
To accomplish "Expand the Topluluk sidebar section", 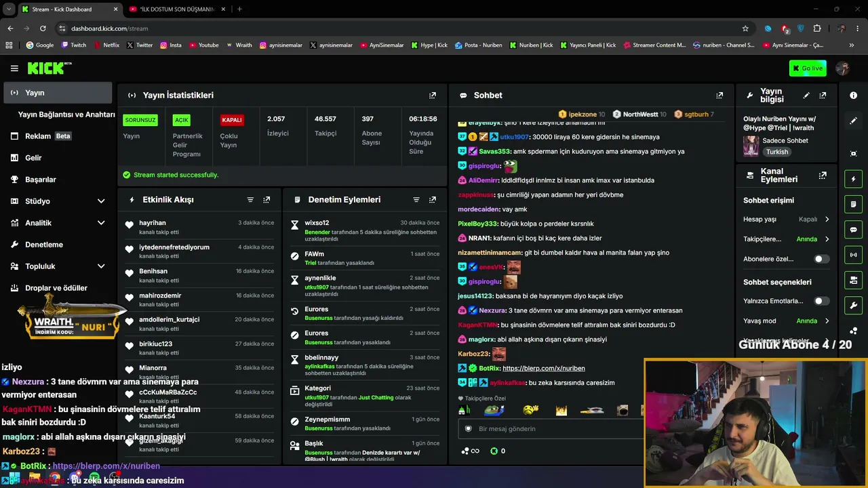I will tap(101, 266).
